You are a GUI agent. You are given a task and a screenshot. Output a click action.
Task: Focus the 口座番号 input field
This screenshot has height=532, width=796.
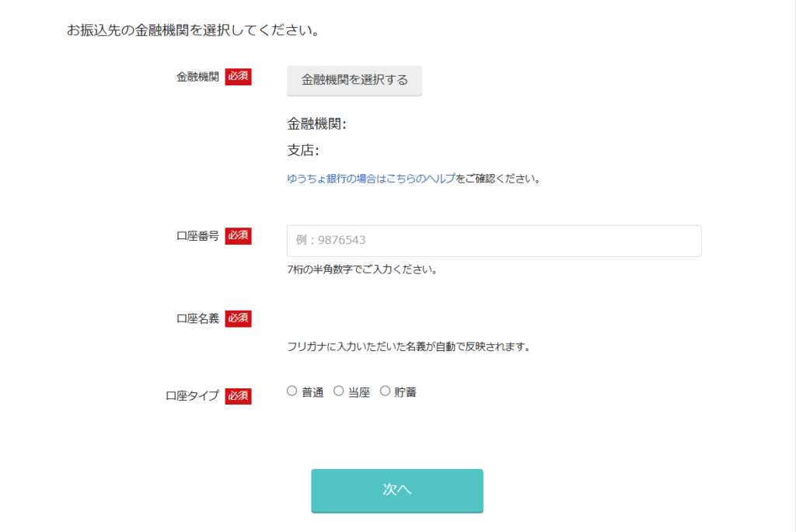(494, 241)
